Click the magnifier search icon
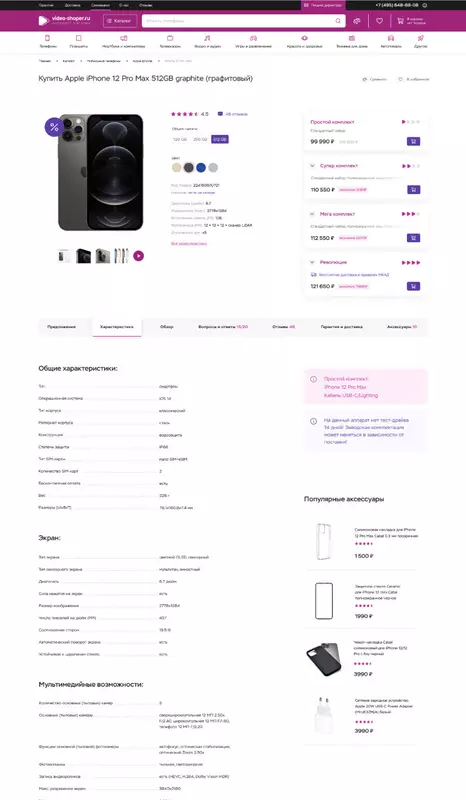 click(x=338, y=21)
